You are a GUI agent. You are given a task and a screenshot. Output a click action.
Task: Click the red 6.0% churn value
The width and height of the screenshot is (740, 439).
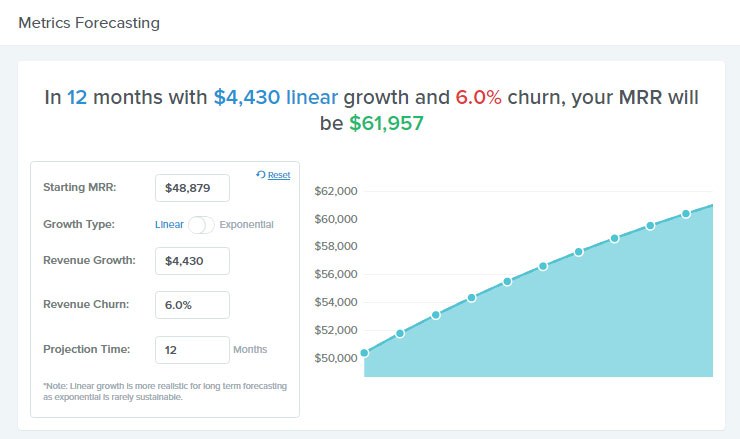click(x=478, y=97)
